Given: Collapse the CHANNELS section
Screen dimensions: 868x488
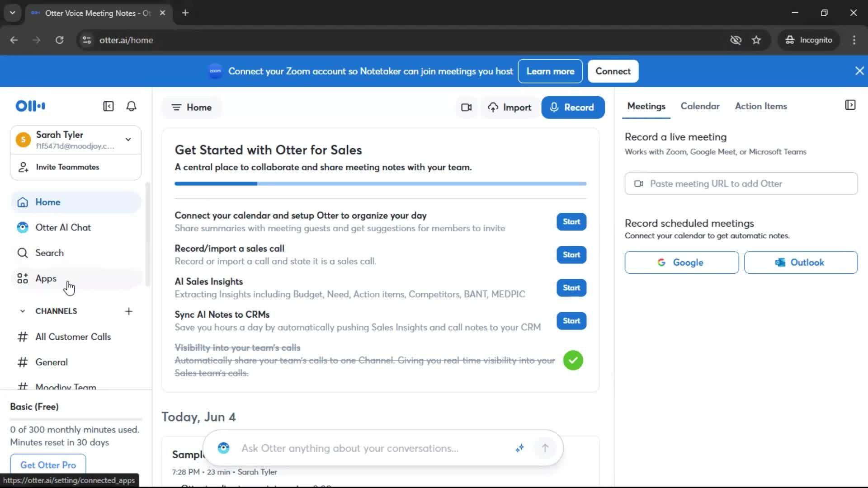Looking at the screenshot, I should [22, 311].
